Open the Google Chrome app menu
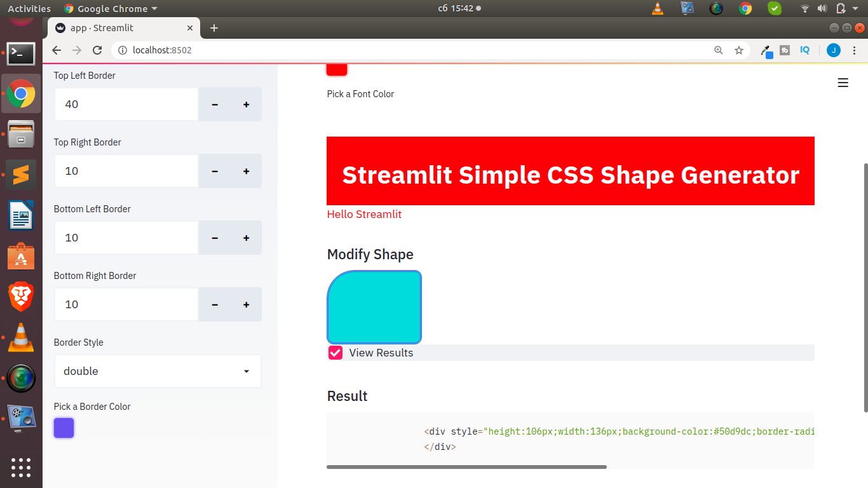The height and width of the screenshot is (488, 868). (x=111, y=8)
